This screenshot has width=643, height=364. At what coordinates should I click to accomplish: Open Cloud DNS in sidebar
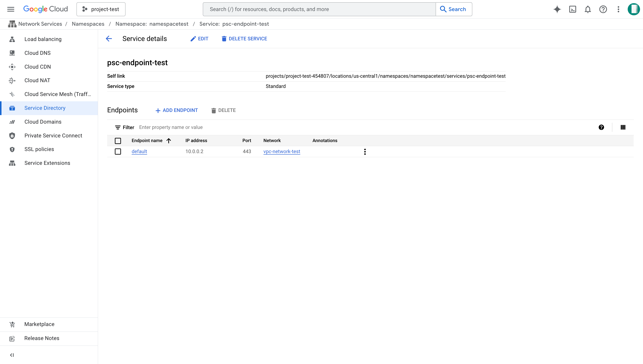tap(38, 53)
